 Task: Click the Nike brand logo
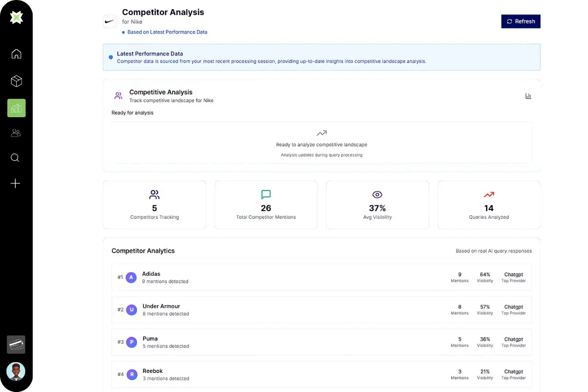point(110,21)
